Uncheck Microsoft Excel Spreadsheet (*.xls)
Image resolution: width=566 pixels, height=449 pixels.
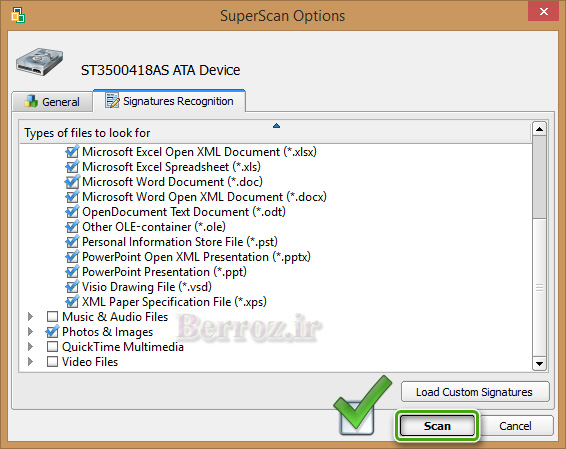pyautogui.click(x=72, y=167)
